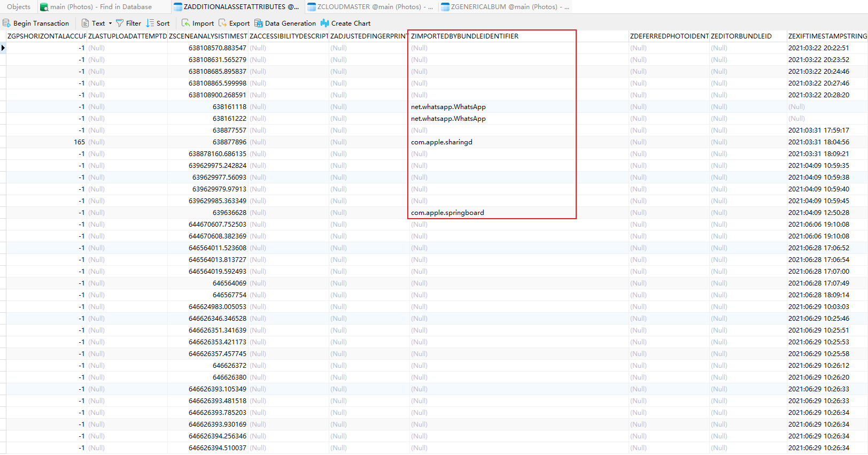Switch to the ZGENERICALBUM table tab
This screenshot has height=455, width=868.
tap(505, 7)
